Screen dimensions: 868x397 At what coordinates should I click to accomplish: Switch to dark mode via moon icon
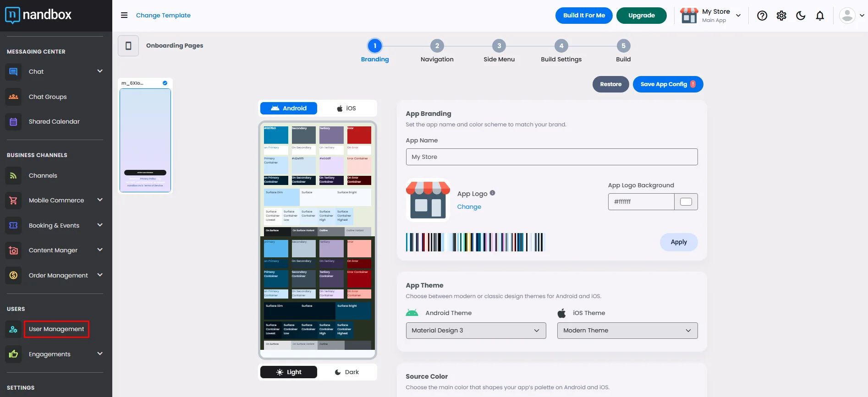click(801, 16)
